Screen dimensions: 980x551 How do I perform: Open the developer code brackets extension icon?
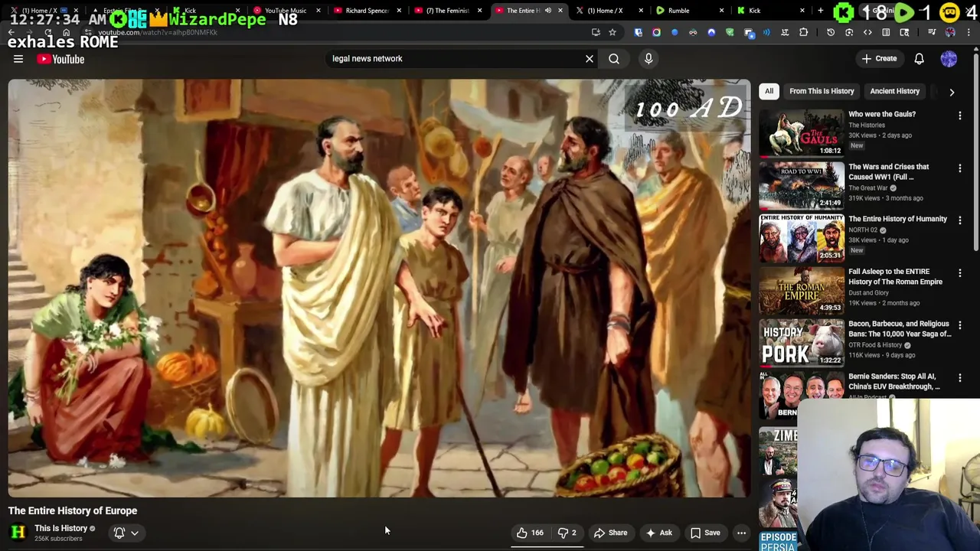coord(867,32)
